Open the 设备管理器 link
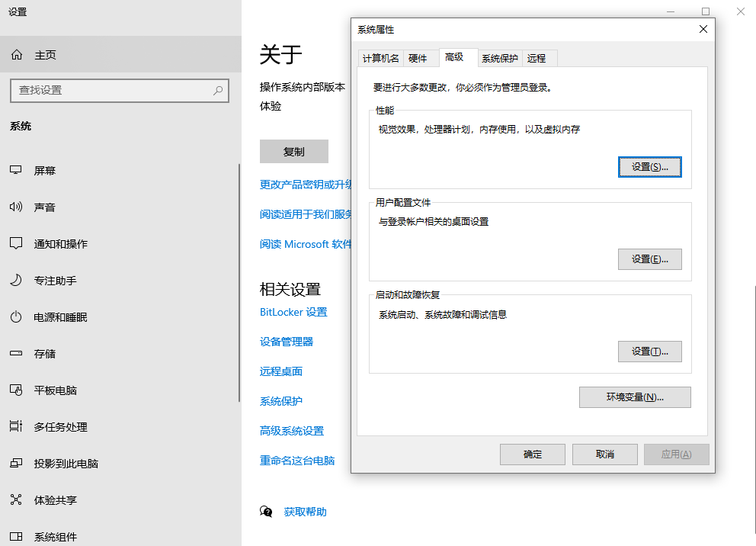 coord(287,342)
